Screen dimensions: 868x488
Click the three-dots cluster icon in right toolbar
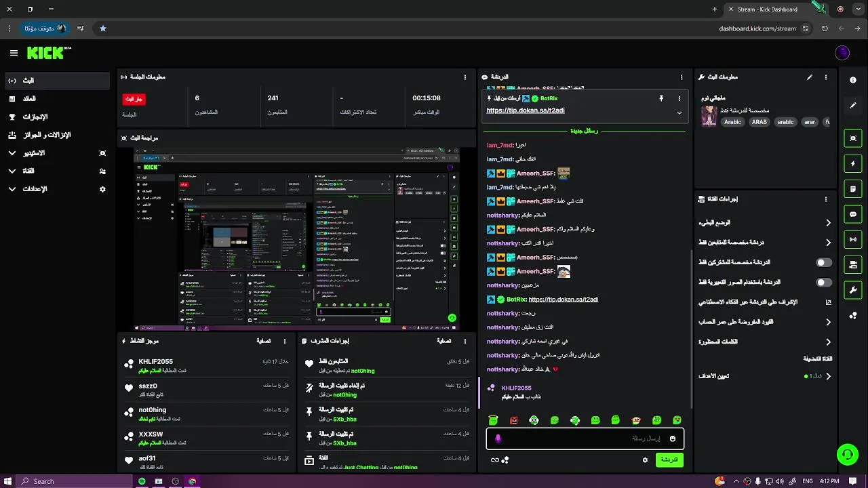(x=853, y=316)
